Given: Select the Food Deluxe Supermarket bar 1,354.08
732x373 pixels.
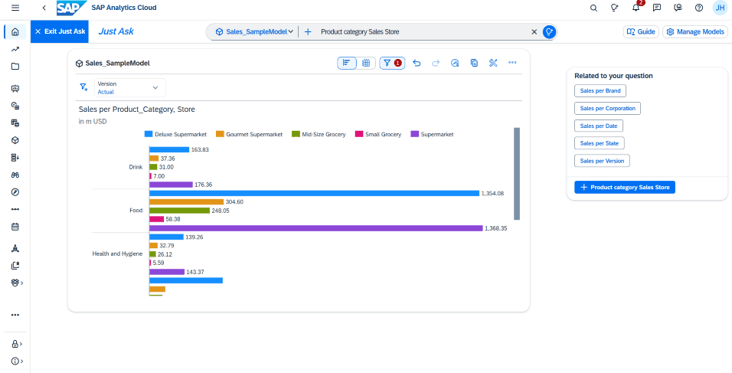Looking at the screenshot, I should pyautogui.click(x=314, y=193).
